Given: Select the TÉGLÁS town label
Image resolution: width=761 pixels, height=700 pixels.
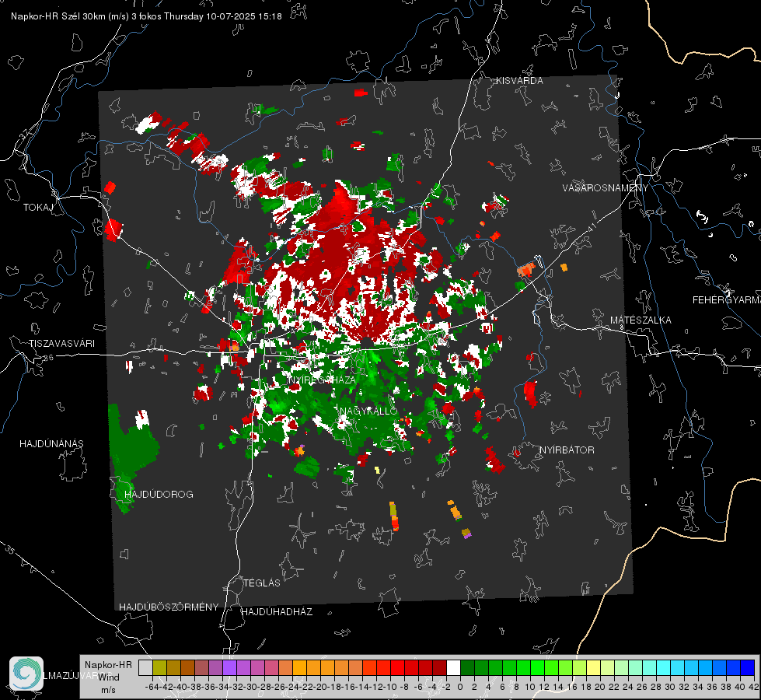Looking at the screenshot, I should [262, 583].
